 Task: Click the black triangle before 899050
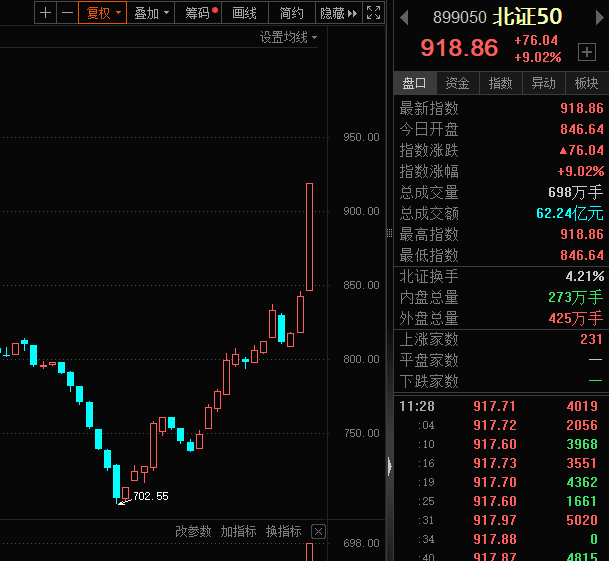pos(403,17)
